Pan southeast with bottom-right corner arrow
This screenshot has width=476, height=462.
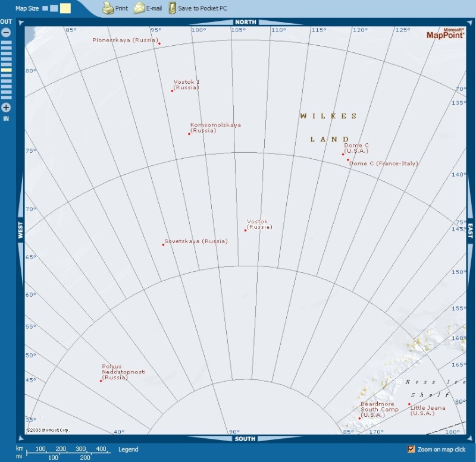point(470,438)
